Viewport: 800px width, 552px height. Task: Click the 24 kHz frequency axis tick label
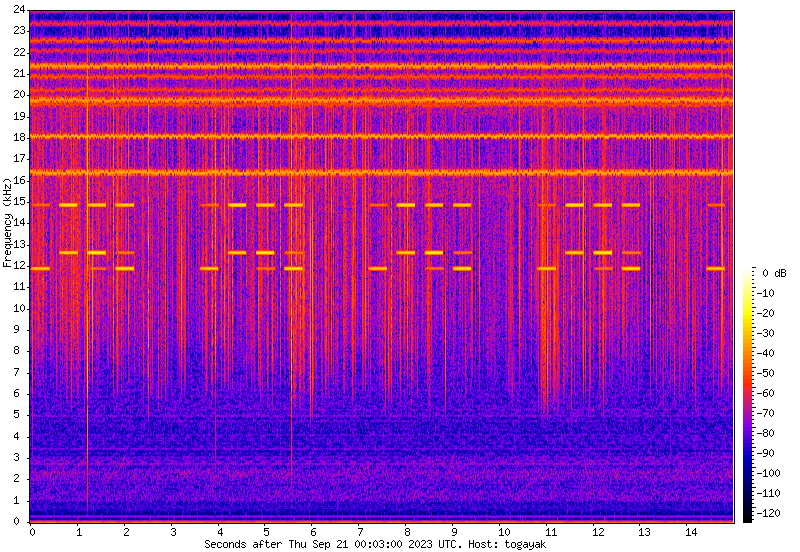point(19,9)
